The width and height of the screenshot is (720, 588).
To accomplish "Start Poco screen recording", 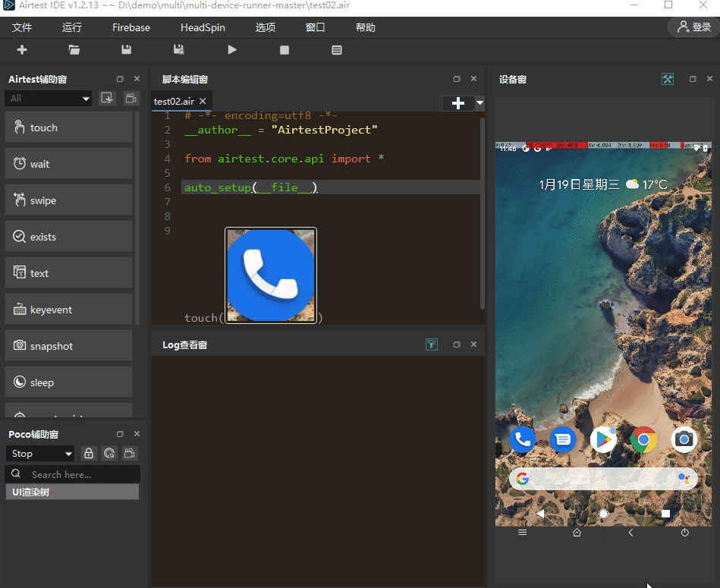I will 128,453.
